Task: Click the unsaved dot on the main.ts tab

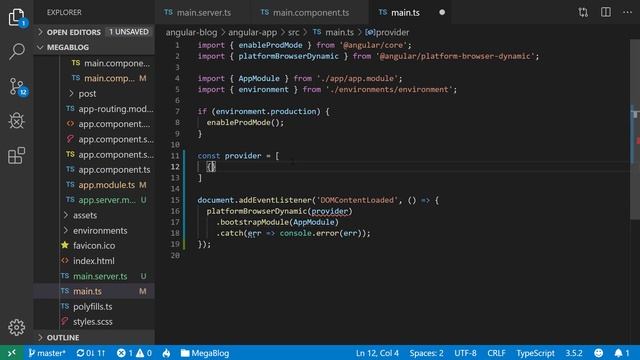Action: tap(442, 12)
